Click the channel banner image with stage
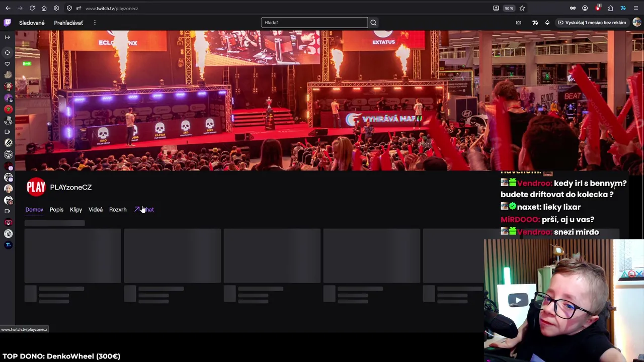The width and height of the screenshot is (644, 362). point(330,101)
